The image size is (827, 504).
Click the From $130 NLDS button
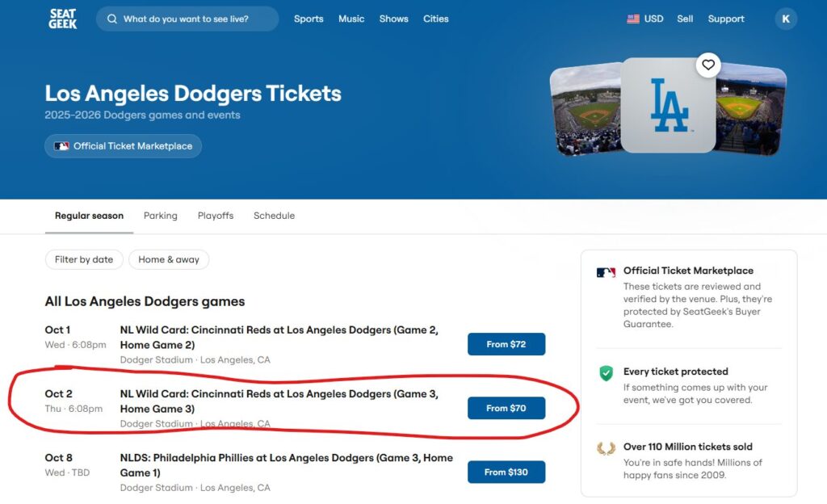506,472
